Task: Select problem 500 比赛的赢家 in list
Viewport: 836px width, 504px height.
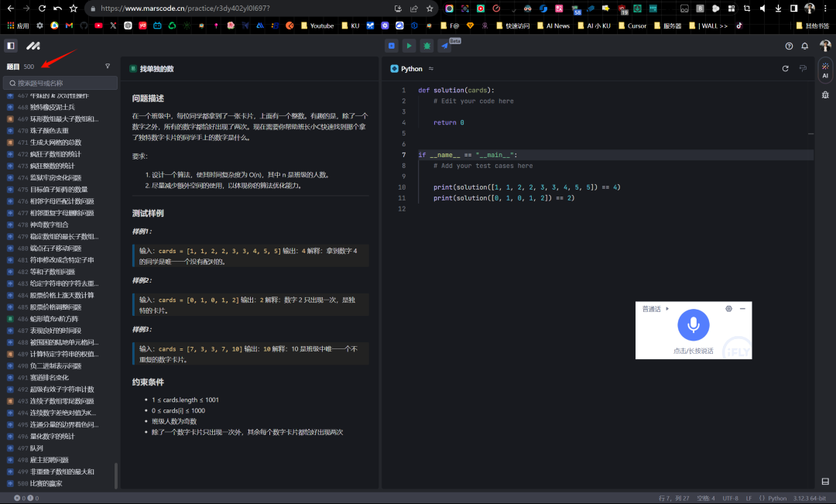Action: pos(46,483)
